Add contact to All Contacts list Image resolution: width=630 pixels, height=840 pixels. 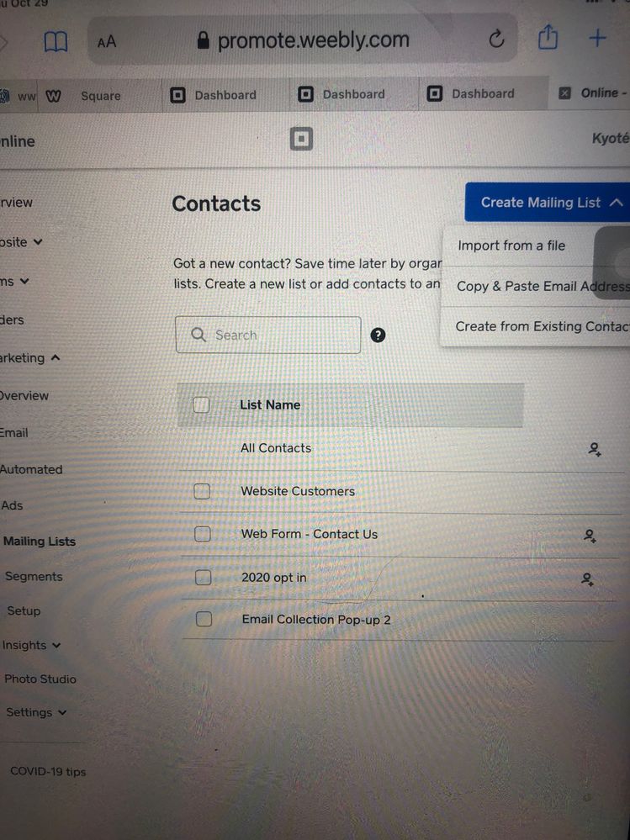pyautogui.click(x=595, y=450)
